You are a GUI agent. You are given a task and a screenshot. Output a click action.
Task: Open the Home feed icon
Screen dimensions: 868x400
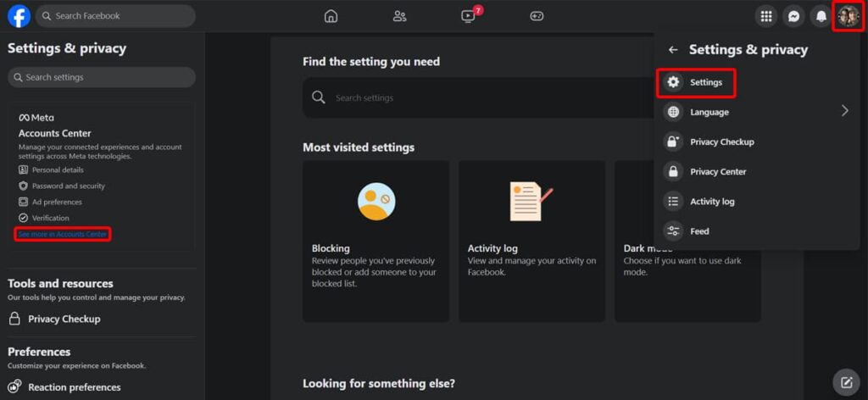(331, 16)
